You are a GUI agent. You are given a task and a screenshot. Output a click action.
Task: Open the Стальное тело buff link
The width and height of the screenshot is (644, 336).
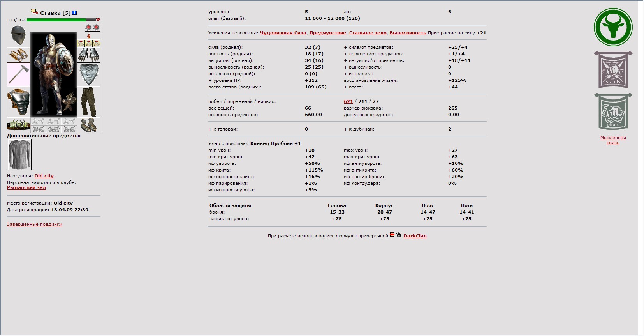(x=368, y=33)
